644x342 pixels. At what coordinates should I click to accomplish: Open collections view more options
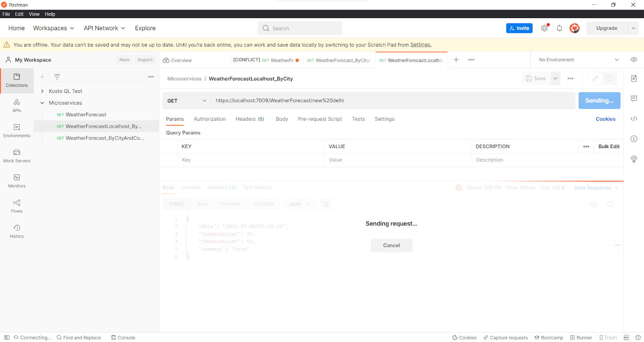point(151,77)
